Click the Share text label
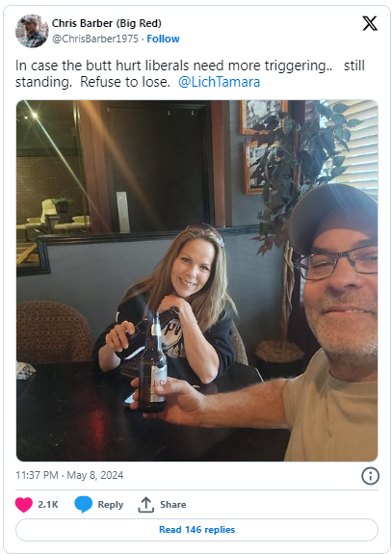 [x=172, y=505]
